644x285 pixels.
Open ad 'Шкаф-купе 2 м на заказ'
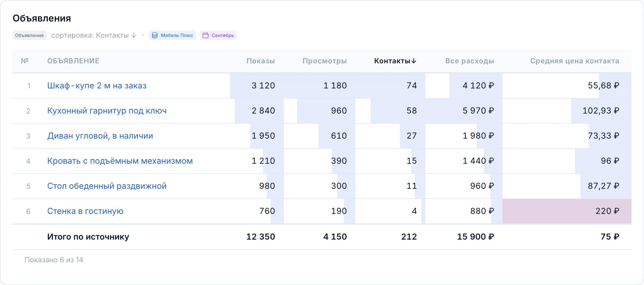(97, 86)
